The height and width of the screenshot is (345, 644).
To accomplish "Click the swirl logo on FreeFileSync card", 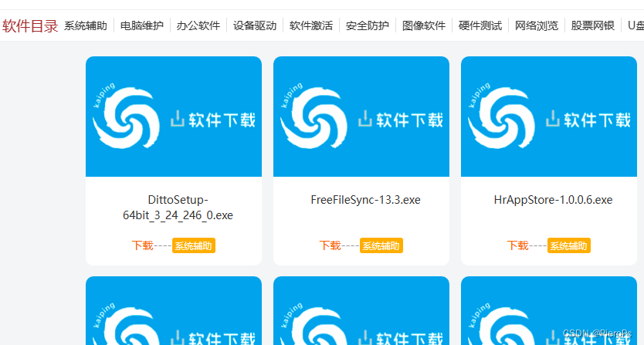I will point(314,117).
